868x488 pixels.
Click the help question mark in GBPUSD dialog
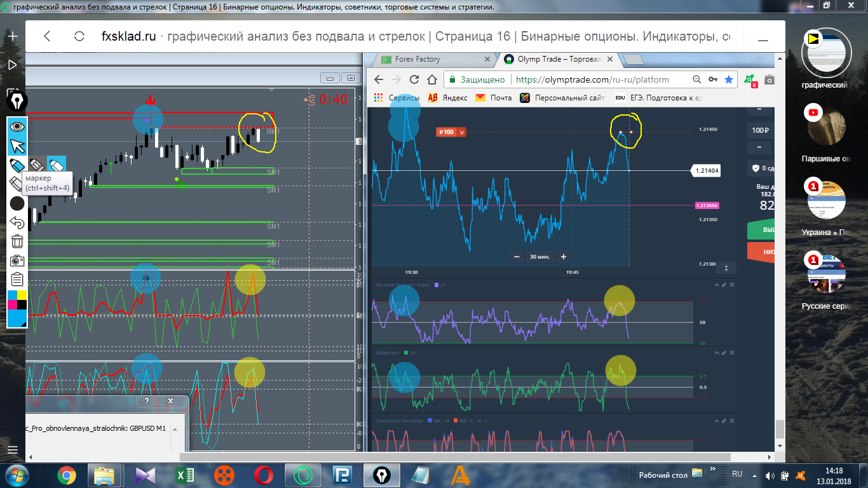click(147, 402)
